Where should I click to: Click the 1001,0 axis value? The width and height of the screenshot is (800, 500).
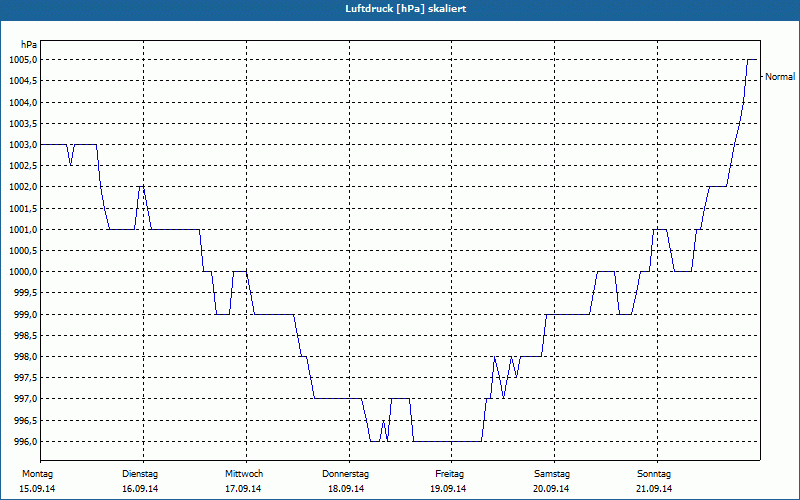22,230
